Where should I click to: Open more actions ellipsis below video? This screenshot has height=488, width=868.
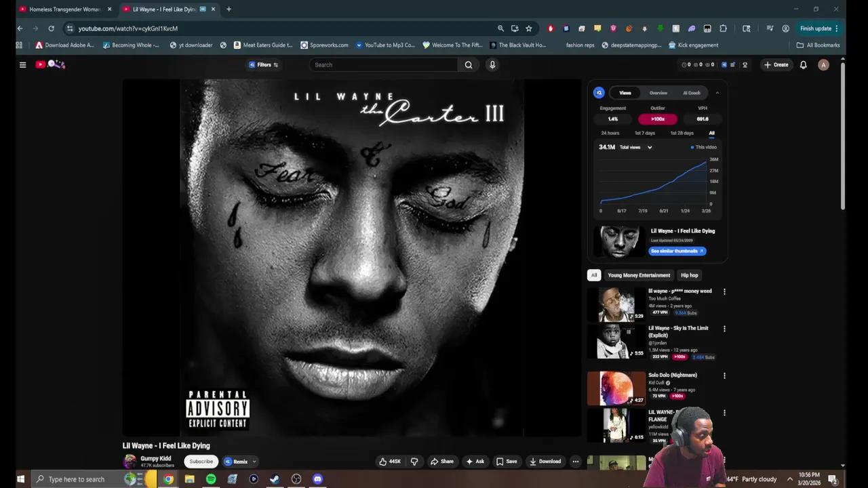575,462
